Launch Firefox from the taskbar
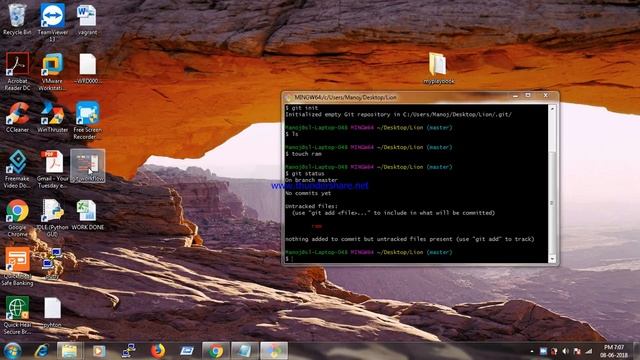The image size is (640, 360). point(158,351)
